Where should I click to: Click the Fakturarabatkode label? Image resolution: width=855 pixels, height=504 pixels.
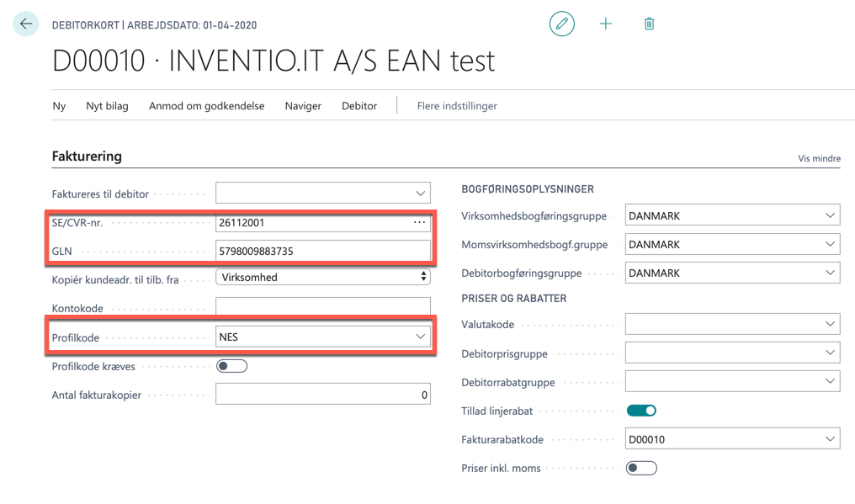502,440
